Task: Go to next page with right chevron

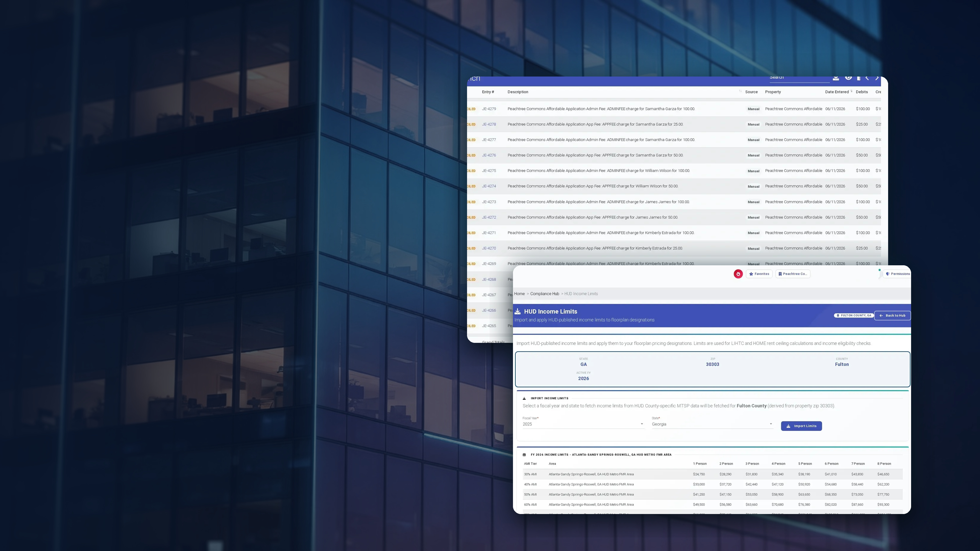Action: coord(877,78)
